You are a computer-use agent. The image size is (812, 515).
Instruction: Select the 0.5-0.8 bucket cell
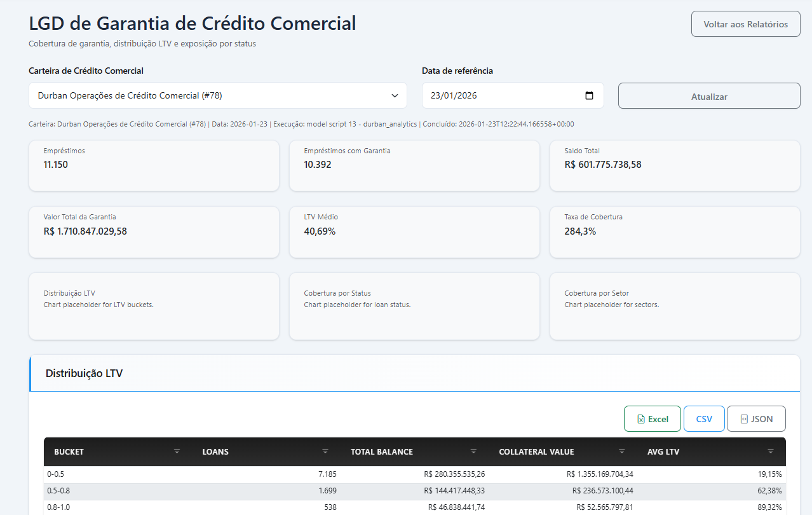pos(58,490)
